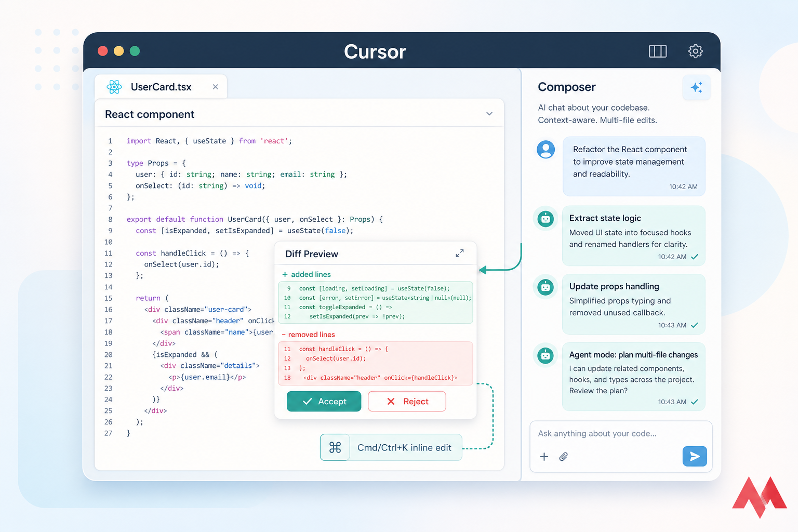This screenshot has width=798, height=532.
Task: Click added line const [loading, setLoading]
Action: [374, 288]
